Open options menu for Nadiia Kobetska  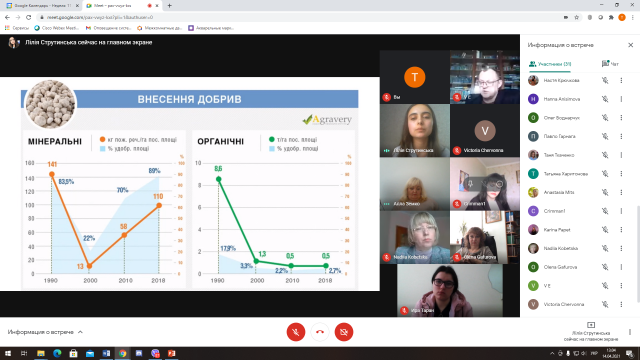click(x=621, y=248)
